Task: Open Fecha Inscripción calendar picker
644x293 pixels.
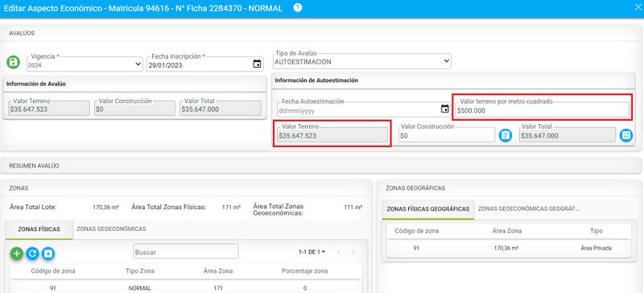Action: [257, 64]
